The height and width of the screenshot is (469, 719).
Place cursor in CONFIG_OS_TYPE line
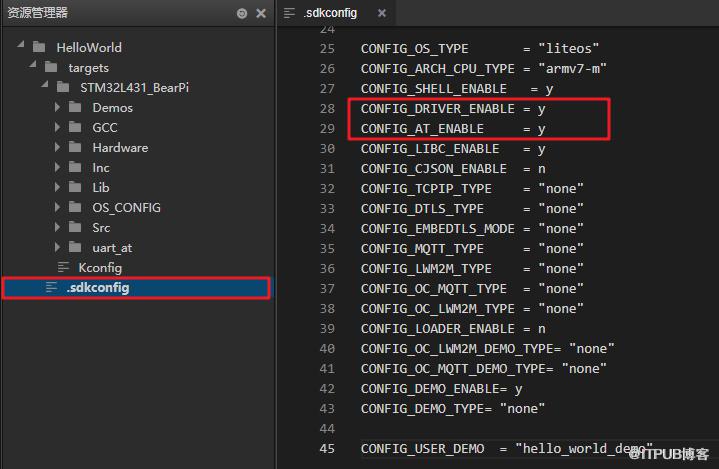click(x=480, y=49)
